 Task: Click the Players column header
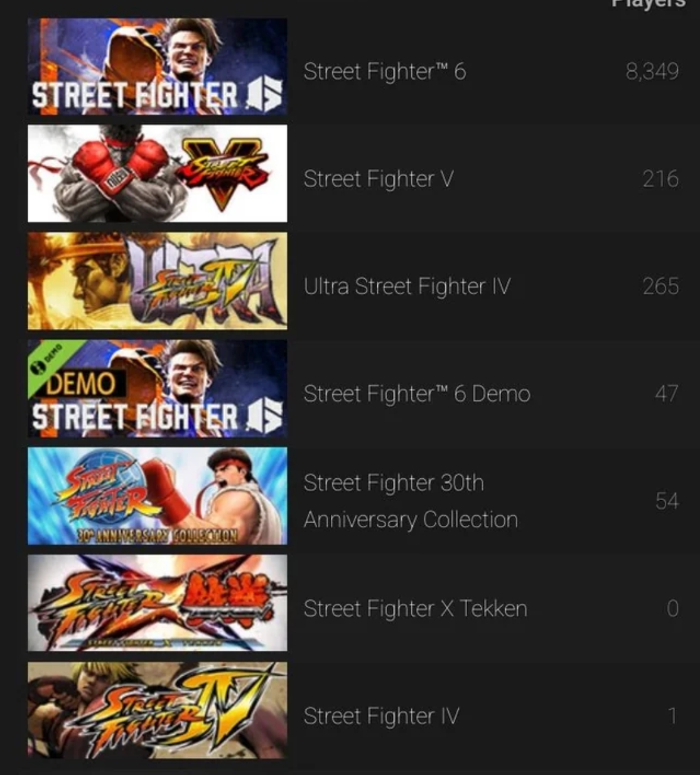point(649,3)
